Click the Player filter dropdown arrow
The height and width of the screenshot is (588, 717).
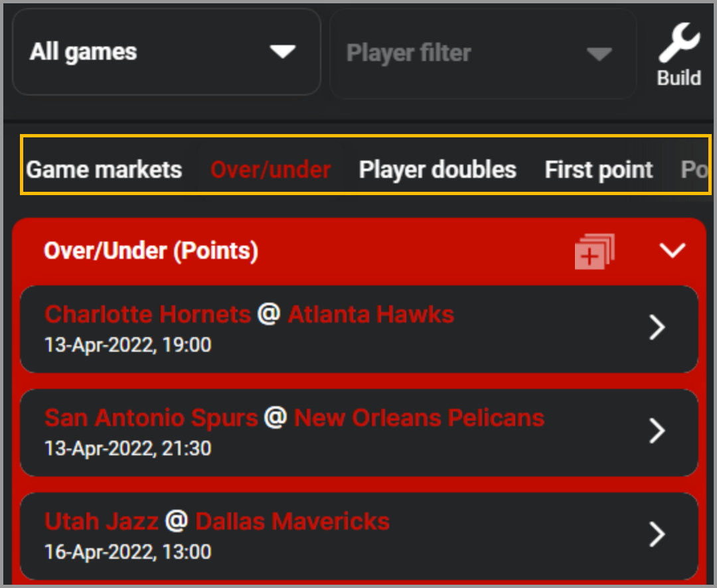(x=599, y=54)
